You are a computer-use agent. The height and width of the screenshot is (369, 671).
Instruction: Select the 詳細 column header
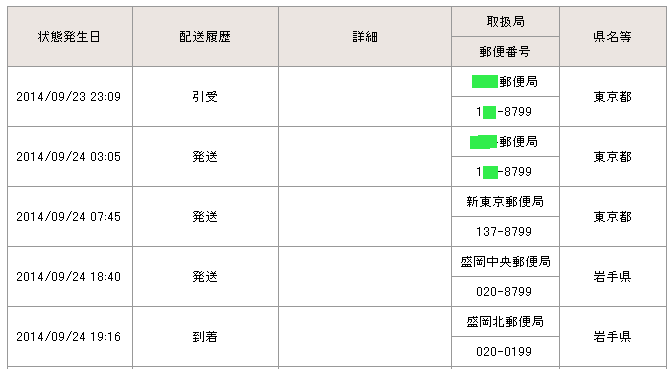coord(365,36)
